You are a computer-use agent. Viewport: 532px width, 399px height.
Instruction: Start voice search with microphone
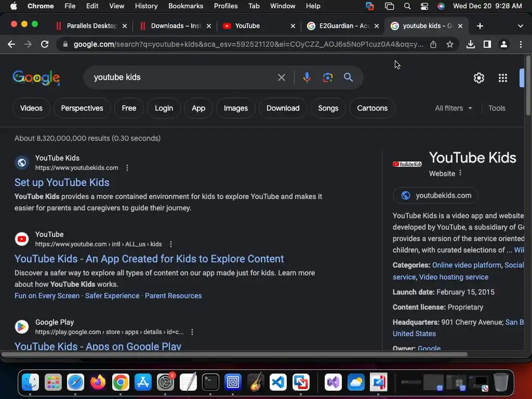307,78
